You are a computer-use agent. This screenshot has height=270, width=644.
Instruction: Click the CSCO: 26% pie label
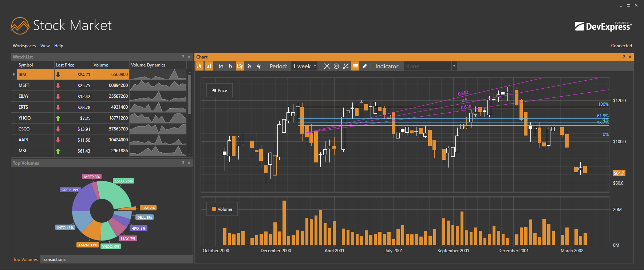(x=123, y=181)
